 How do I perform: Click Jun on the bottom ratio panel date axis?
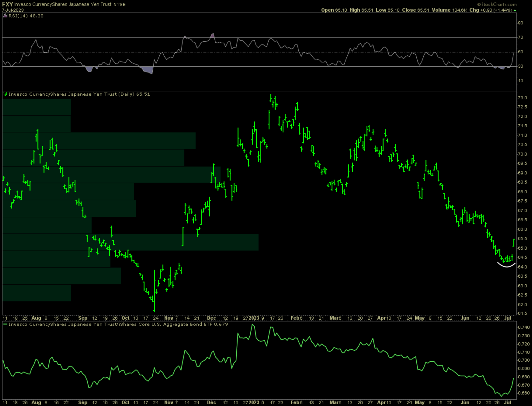465,402
